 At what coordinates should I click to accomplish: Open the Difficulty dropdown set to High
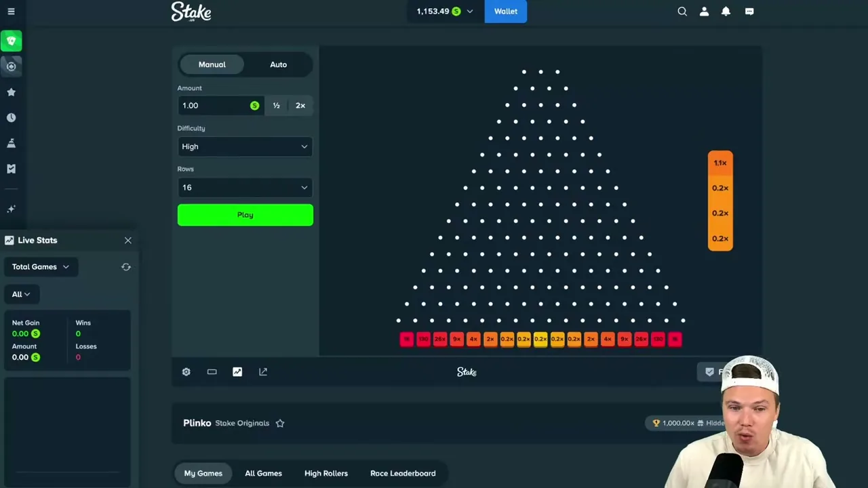[x=245, y=146]
